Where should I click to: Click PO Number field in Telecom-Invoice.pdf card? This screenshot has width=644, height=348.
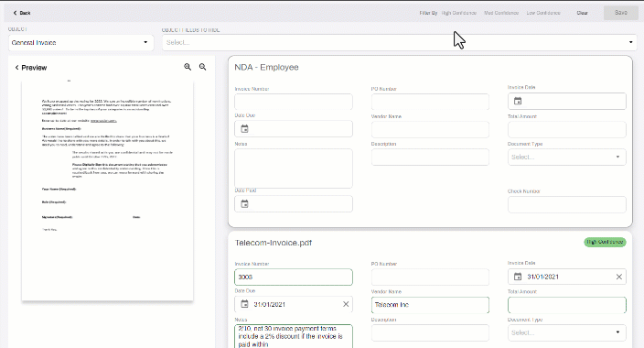pyautogui.click(x=430, y=277)
